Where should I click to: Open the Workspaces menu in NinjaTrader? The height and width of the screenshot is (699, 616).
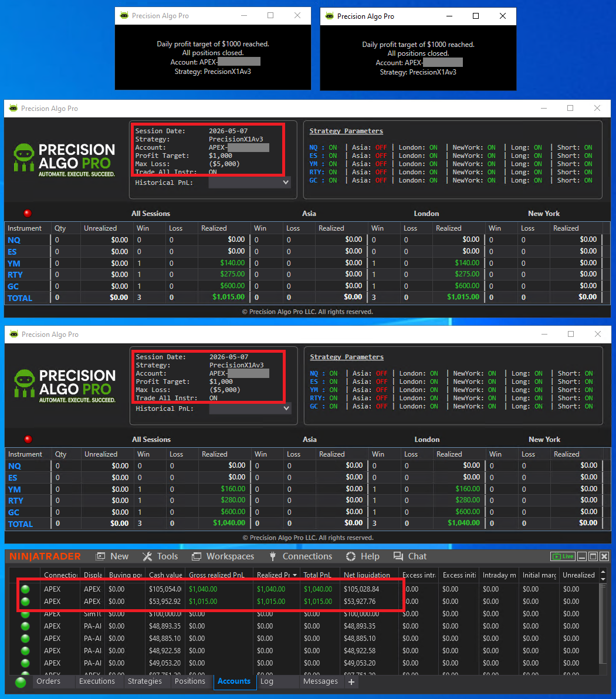point(223,556)
